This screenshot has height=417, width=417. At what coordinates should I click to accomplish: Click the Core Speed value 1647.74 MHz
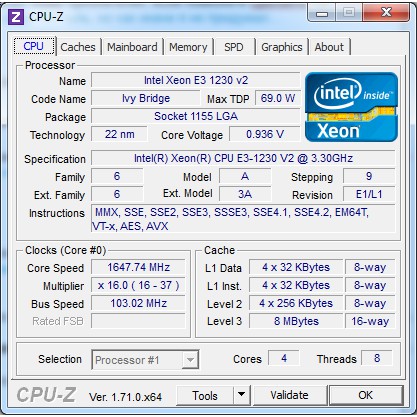[x=138, y=267]
